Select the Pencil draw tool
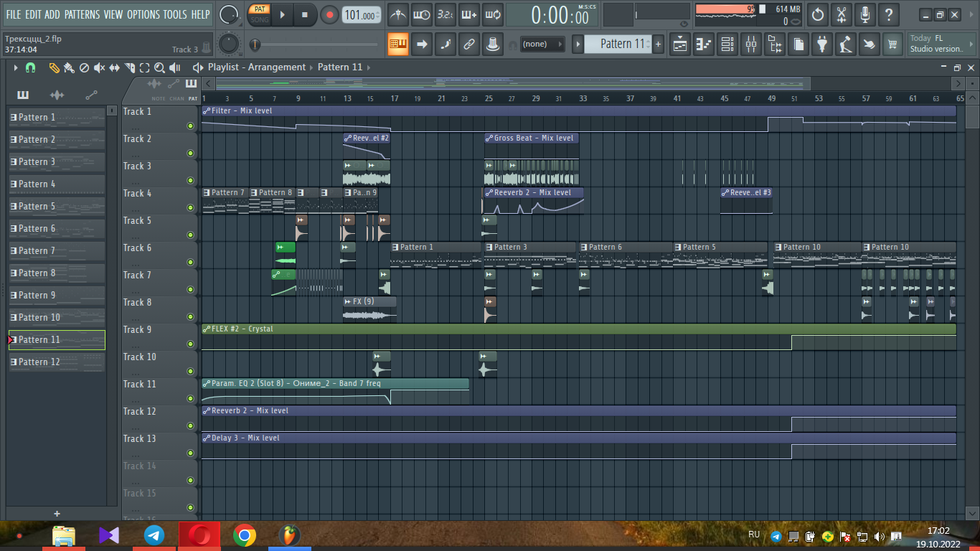The height and width of the screenshot is (551, 980). click(x=54, y=67)
